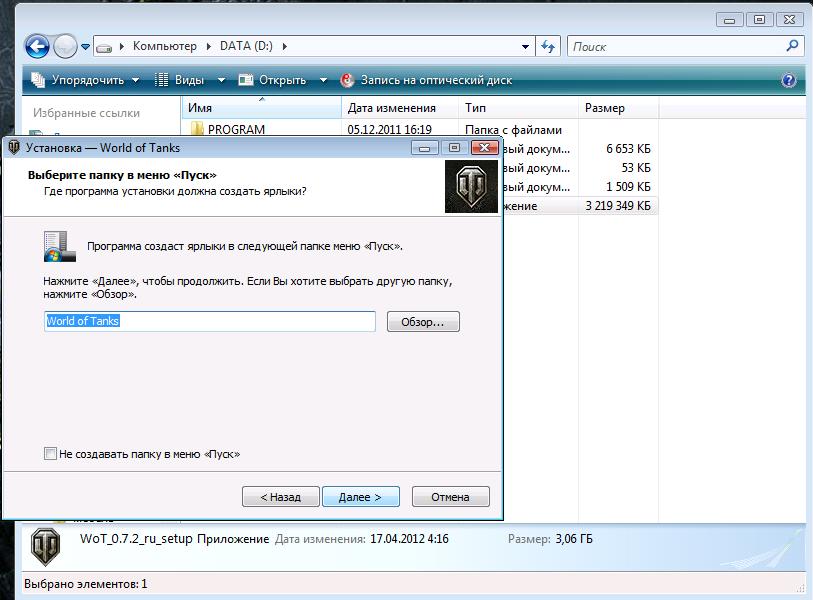Screen dimensions: 813x600
Task: Click the Виды toolbar button
Action: tap(179, 80)
